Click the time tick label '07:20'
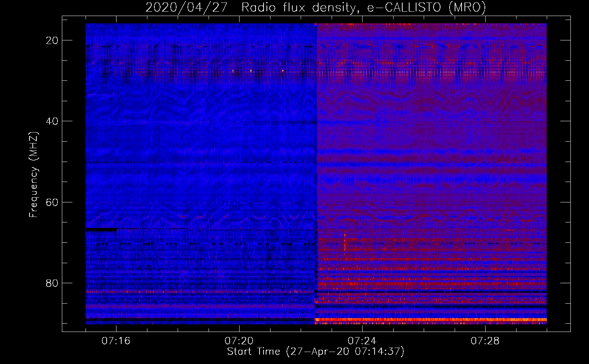This screenshot has height=364, width=589. [x=239, y=341]
